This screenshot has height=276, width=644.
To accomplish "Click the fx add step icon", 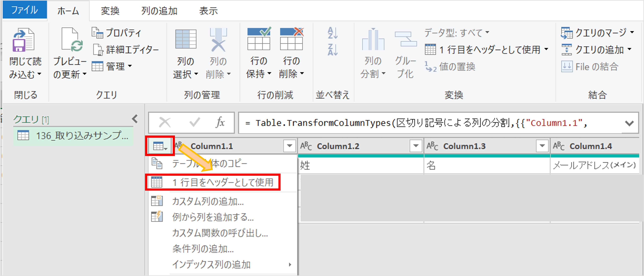I will [220, 122].
